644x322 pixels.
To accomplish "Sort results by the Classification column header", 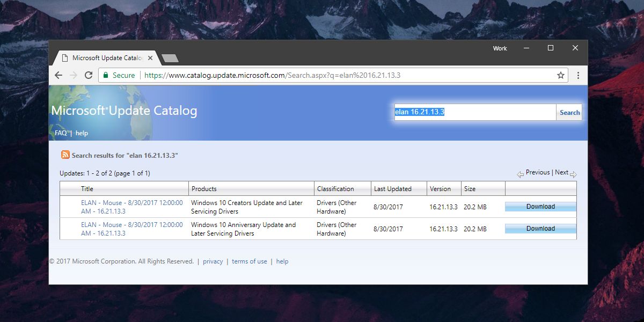I will [335, 189].
